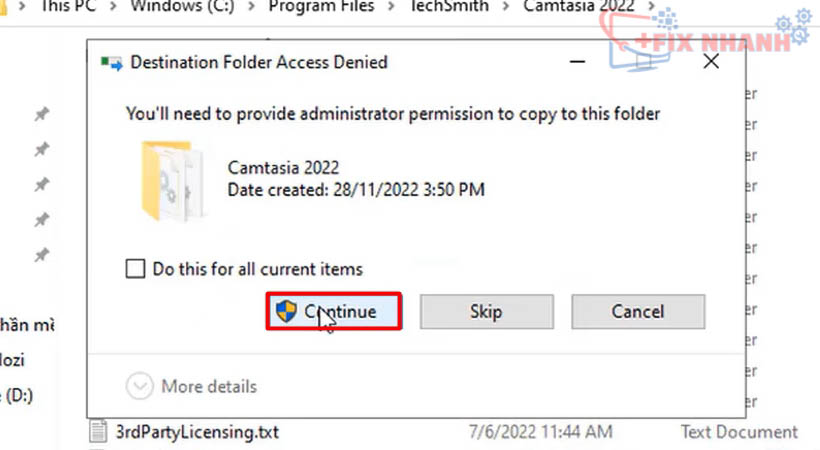The height and width of the screenshot is (450, 820).
Task: Click the Continue button
Action: tap(334, 311)
